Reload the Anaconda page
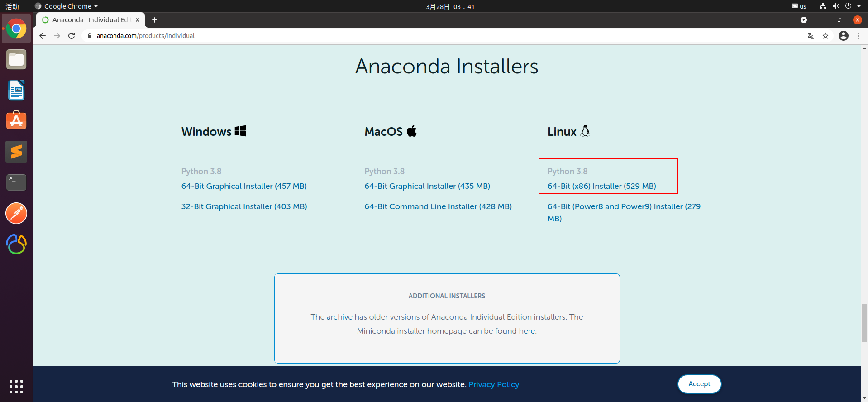Viewport: 868px width, 402px height. point(72,36)
